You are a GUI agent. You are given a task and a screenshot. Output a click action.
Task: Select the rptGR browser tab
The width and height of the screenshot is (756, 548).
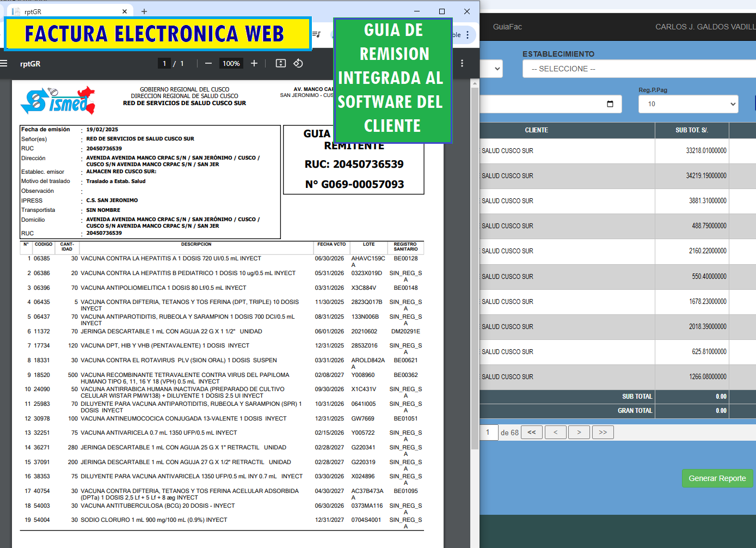[x=71, y=11]
